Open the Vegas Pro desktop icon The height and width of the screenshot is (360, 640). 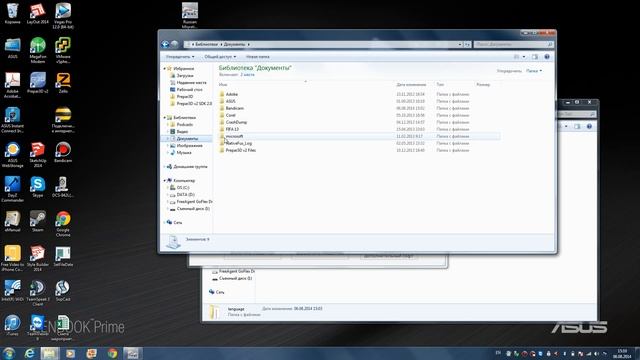pos(63,16)
